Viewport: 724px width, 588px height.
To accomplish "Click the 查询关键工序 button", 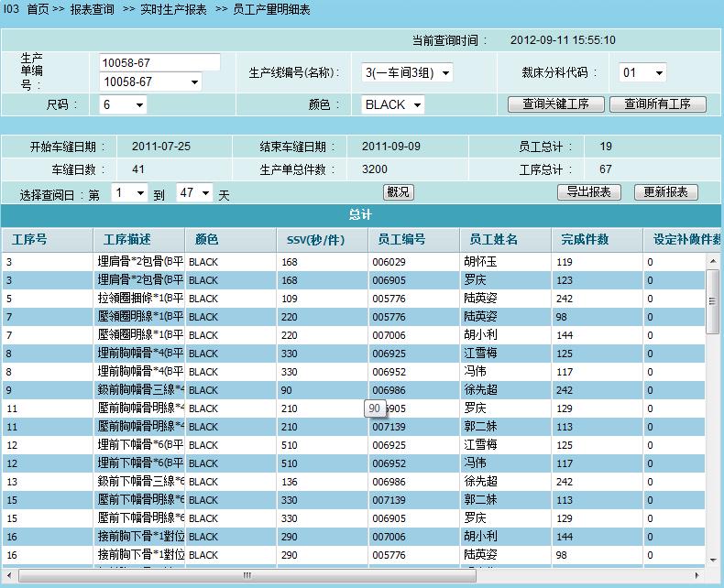I will click(x=556, y=104).
